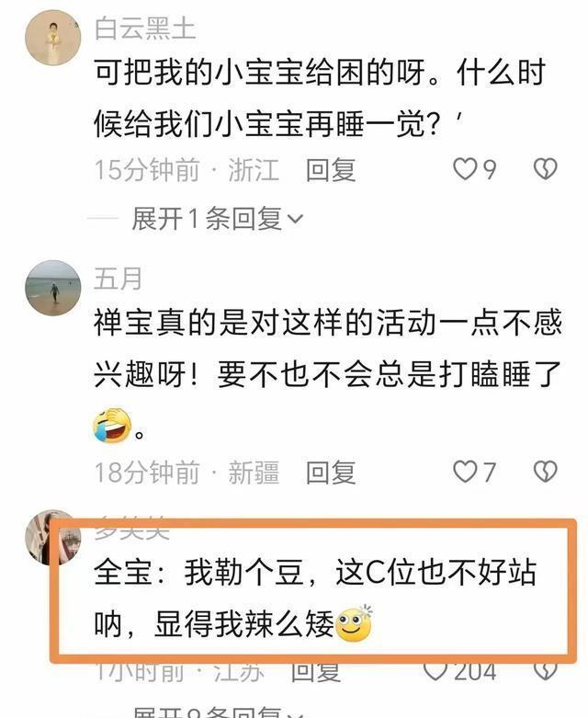Reply to 白云黑土 comment via 回复
The image size is (588, 718).
click(331, 169)
